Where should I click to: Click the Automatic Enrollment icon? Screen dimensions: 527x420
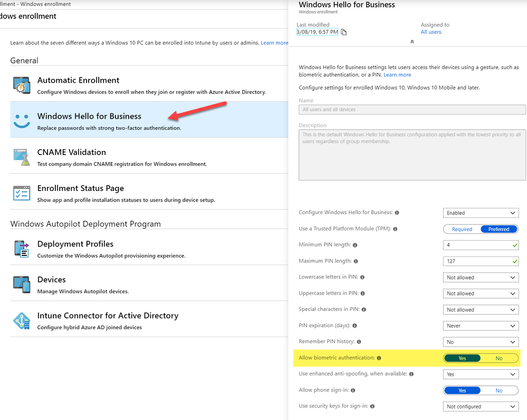22,85
